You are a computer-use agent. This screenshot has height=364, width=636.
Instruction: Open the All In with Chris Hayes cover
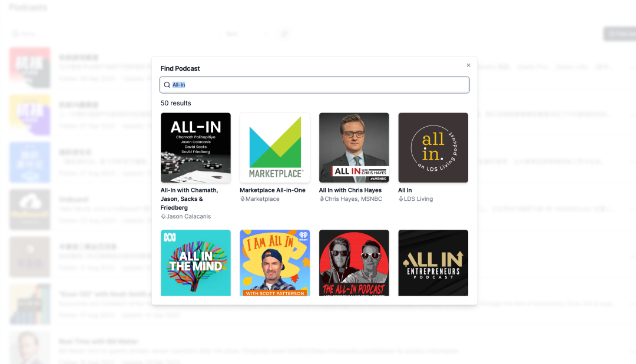click(x=354, y=148)
